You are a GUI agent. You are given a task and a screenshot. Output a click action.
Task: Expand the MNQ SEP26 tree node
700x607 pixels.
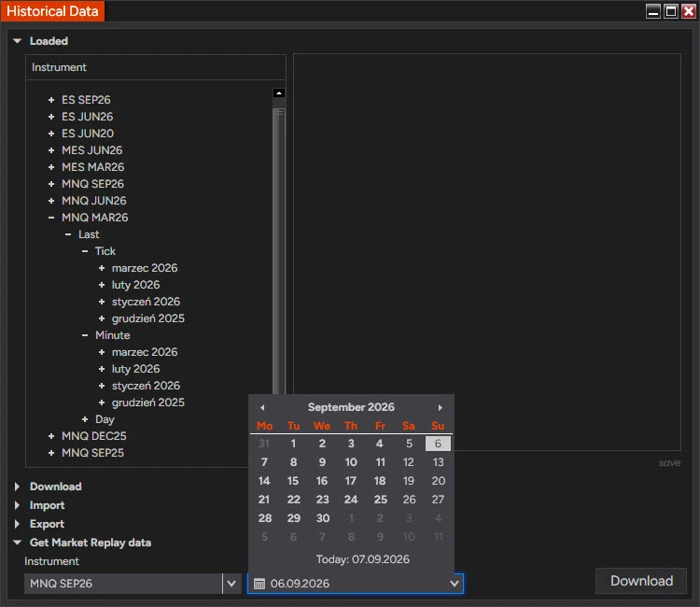click(x=51, y=184)
